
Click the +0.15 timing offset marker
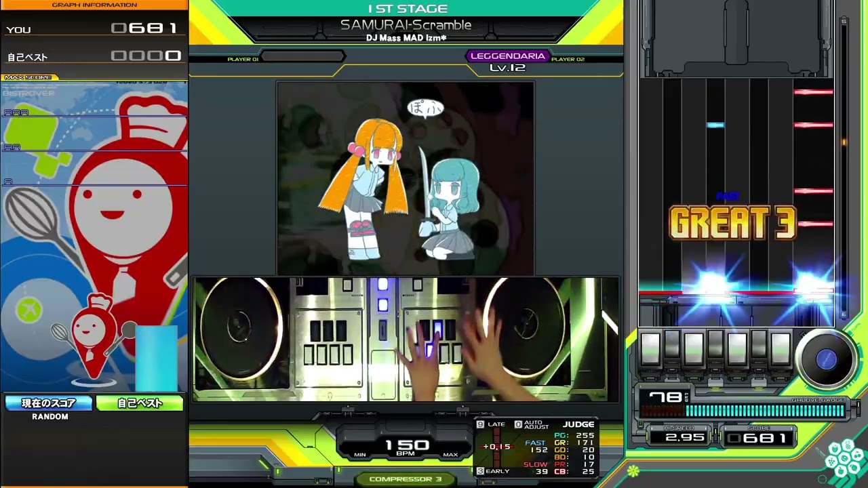click(496, 447)
